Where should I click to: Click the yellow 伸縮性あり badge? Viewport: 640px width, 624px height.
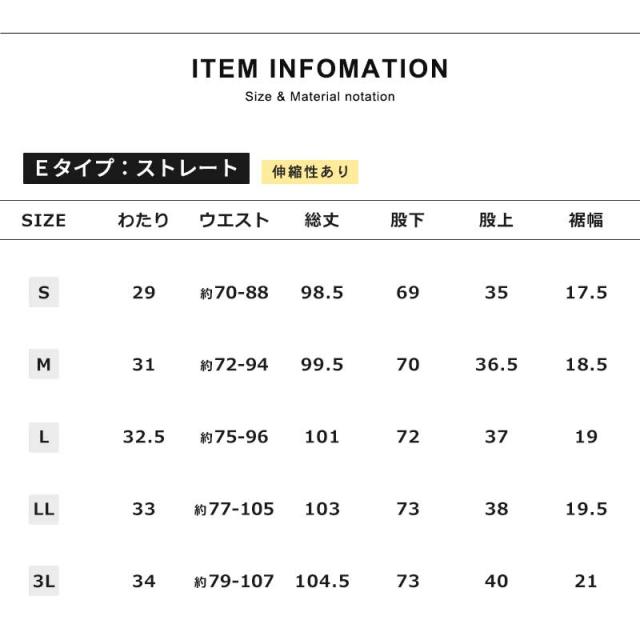(309, 171)
